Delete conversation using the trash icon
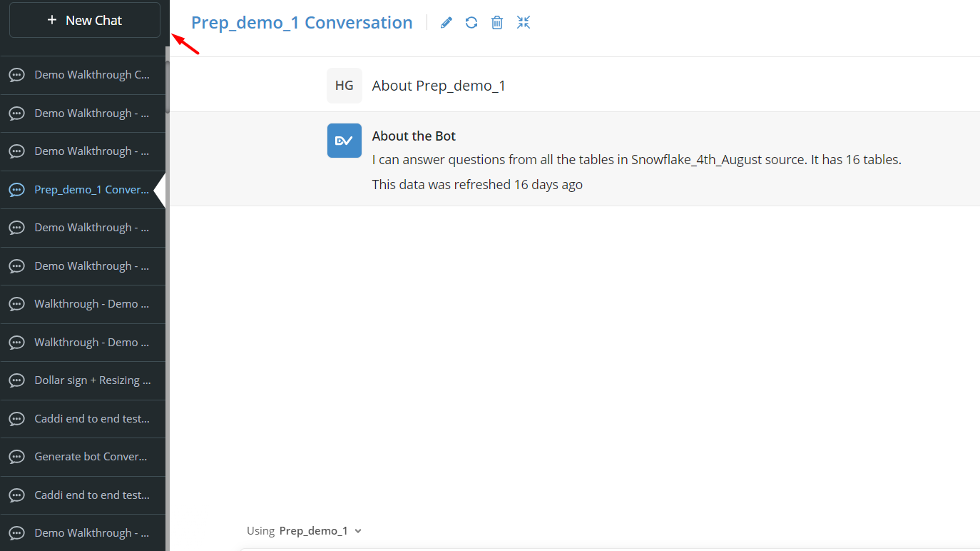 click(x=497, y=23)
